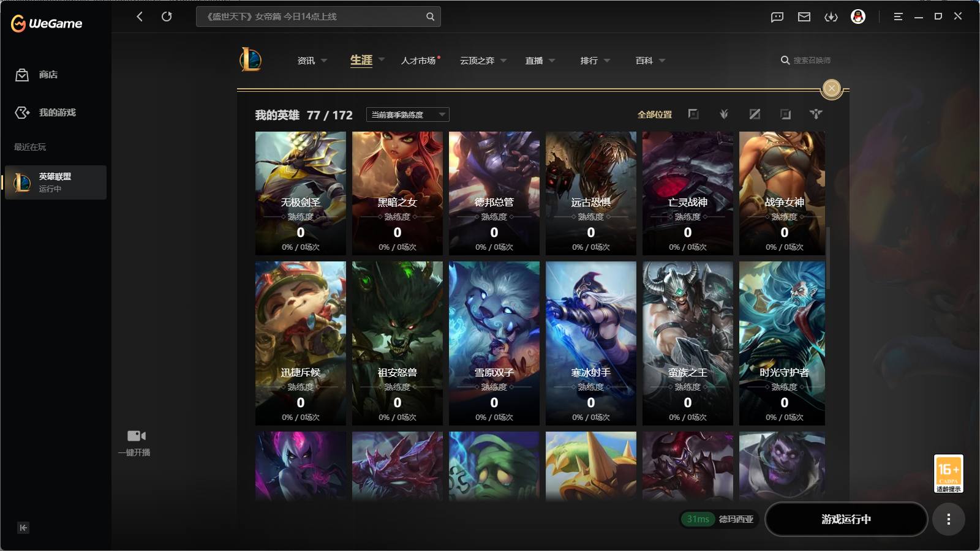
Task: Filter heroes by top lane position icon
Action: (x=693, y=114)
